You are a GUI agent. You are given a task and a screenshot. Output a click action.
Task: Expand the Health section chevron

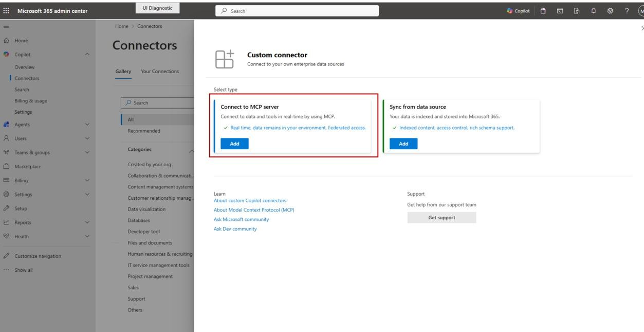pyautogui.click(x=87, y=237)
